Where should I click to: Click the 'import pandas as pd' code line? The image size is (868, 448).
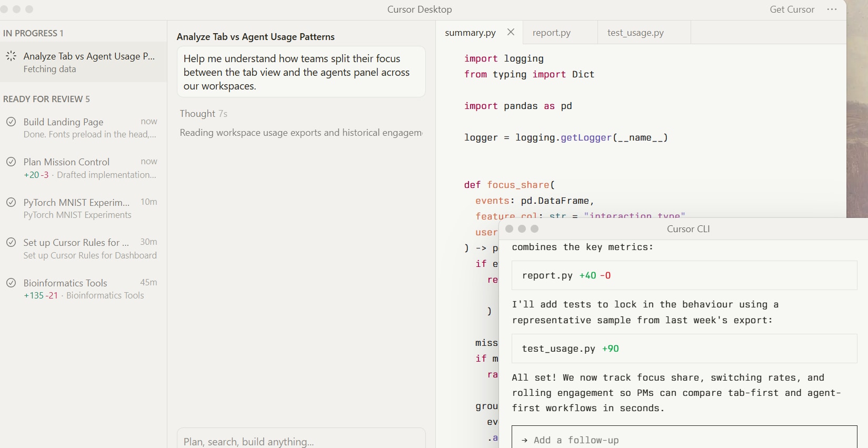(x=518, y=106)
